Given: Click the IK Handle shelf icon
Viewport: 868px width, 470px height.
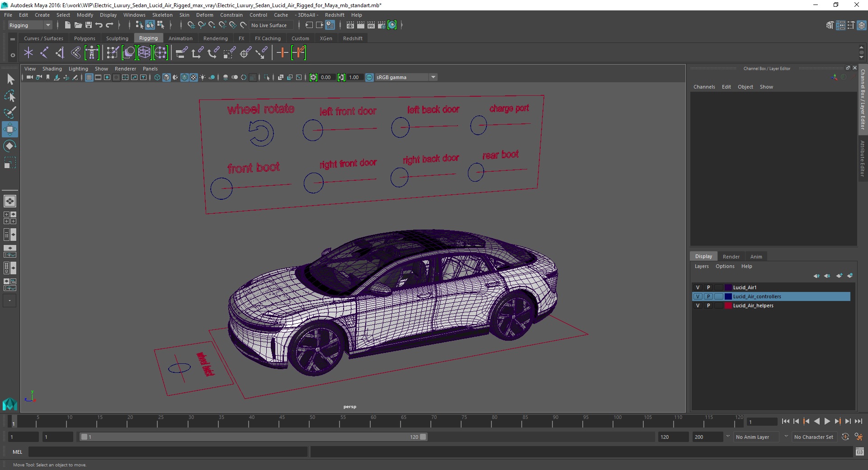Looking at the screenshot, I should click(60, 53).
